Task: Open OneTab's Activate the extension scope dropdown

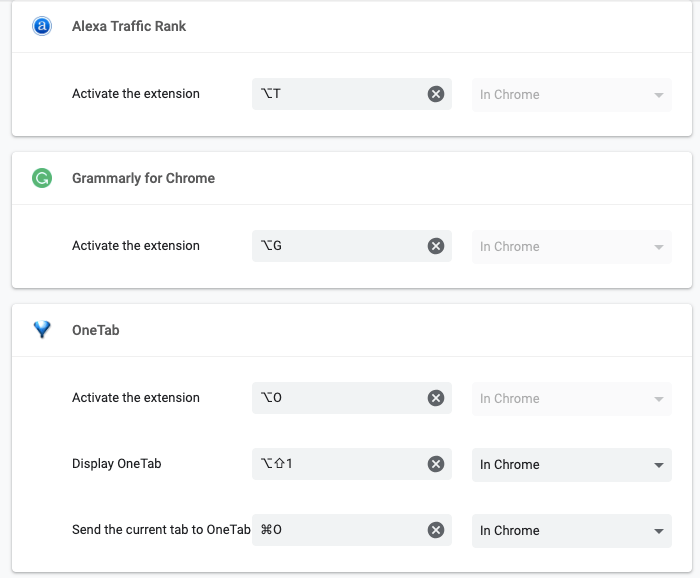Action: pyautogui.click(x=571, y=398)
